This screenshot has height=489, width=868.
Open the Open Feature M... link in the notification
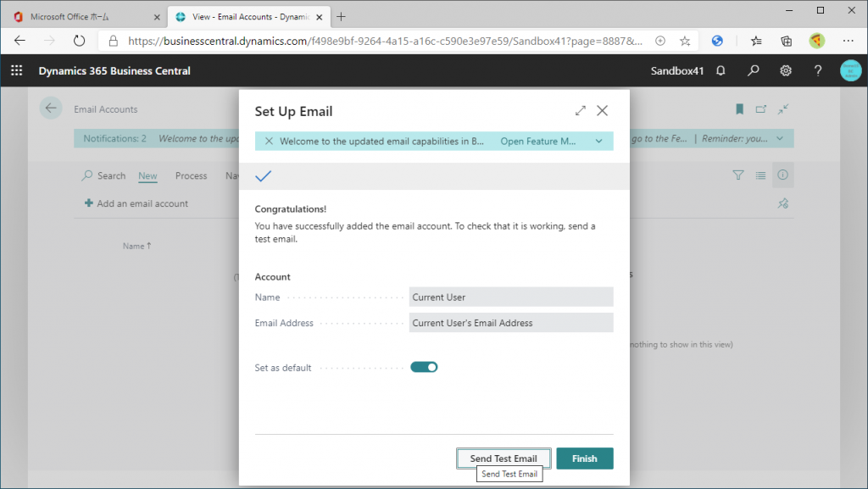[538, 141]
